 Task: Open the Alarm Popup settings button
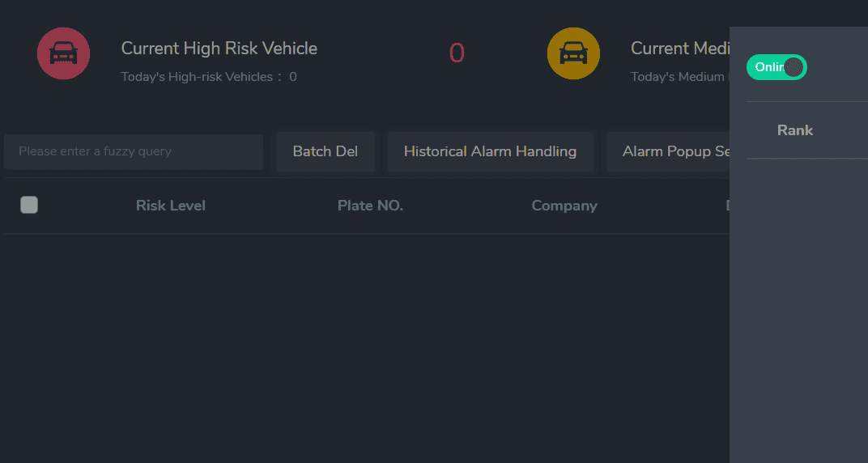(x=668, y=151)
